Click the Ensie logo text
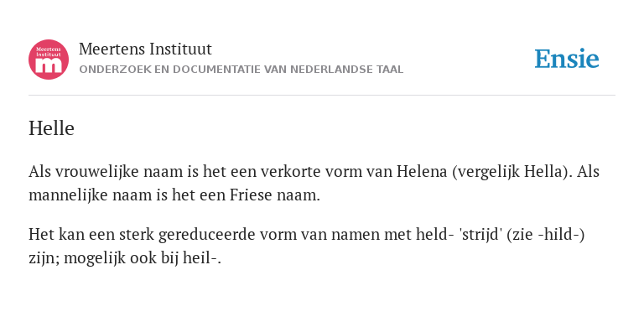The height and width of the screenshot is (322, 644). tap(567, 59)
